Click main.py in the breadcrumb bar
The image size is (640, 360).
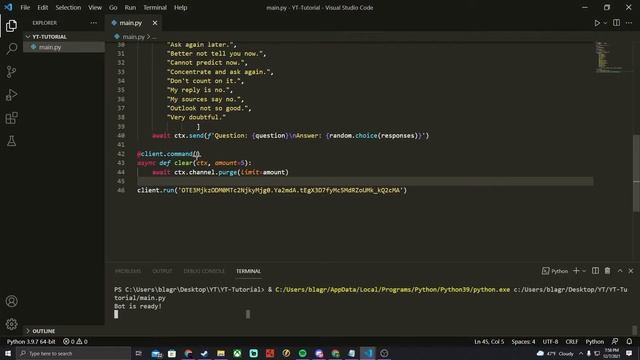pos(133,37)
